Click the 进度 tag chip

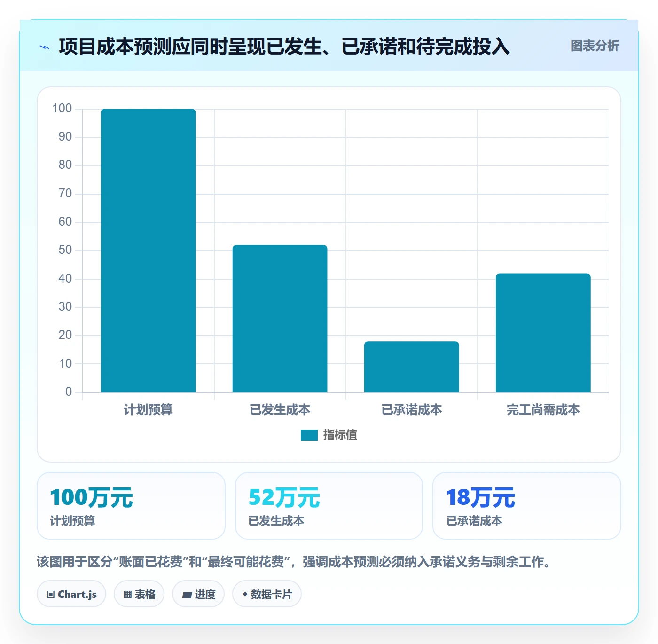[198, 594]
